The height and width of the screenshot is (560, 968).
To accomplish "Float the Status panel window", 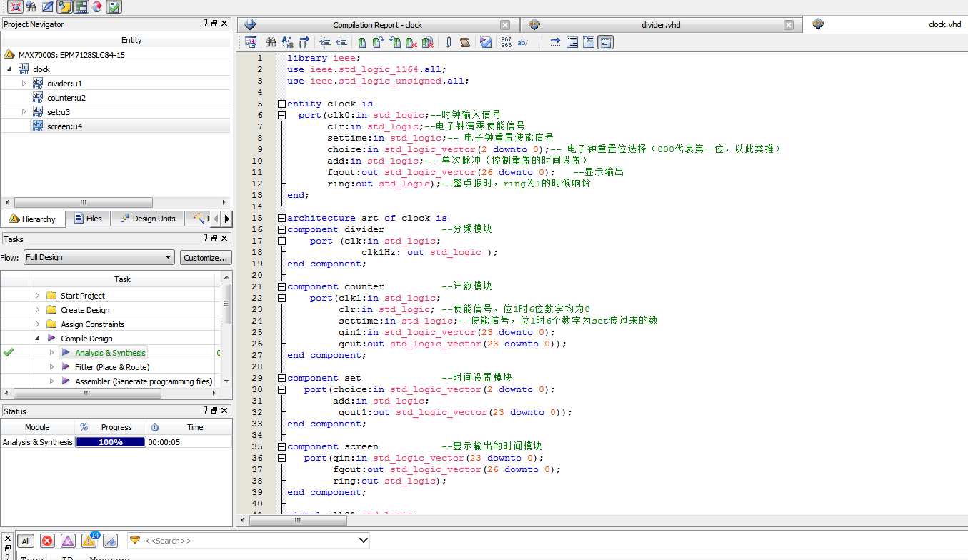I will (214, 410).
